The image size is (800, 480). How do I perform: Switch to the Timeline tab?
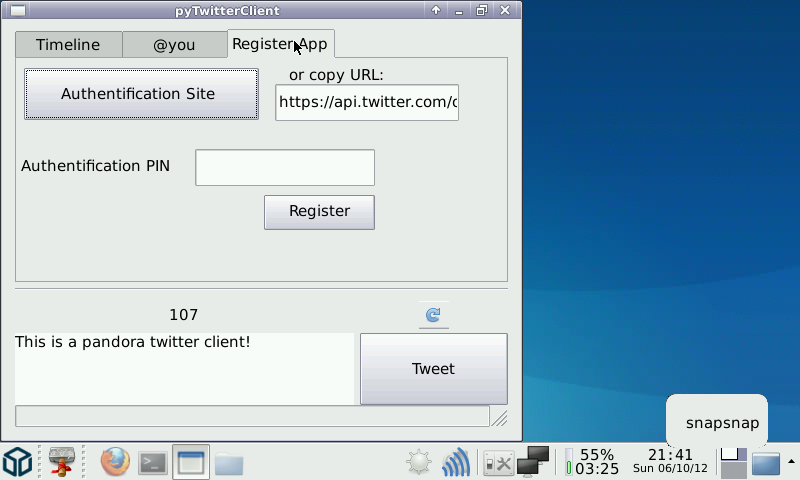point(68,45)
